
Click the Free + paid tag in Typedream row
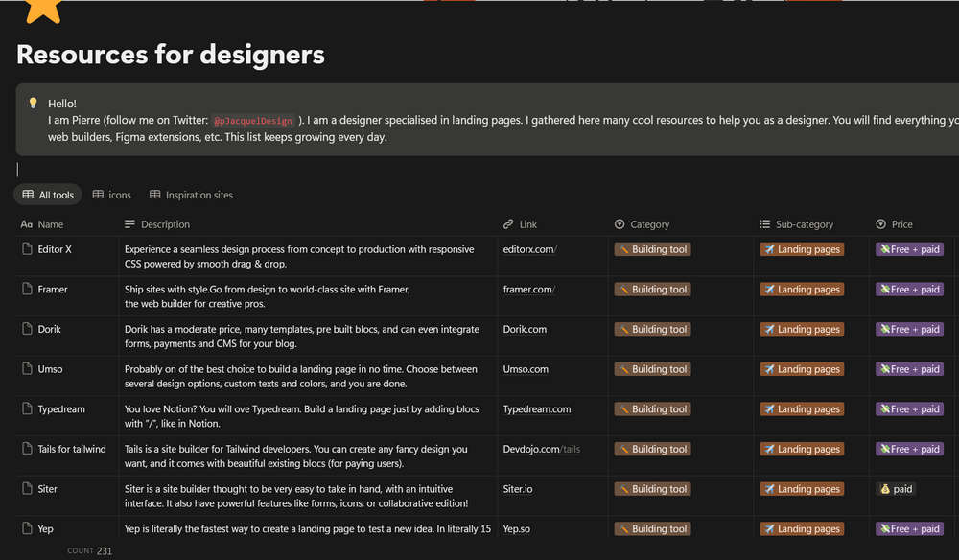tap(909, 409)
